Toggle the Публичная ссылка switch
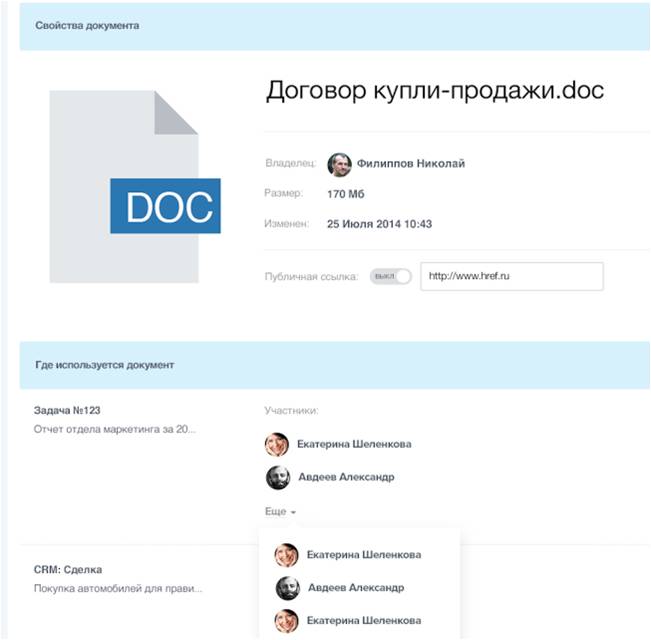Image resolution: width=651 pixels, height=640 pixels. coord(390,276)
